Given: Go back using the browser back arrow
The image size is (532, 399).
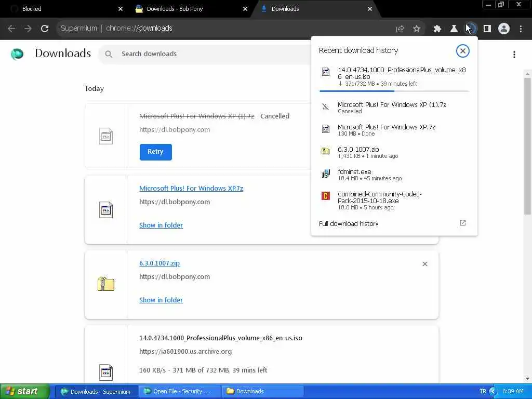Looking at the screenshot, I should point(11,29).
